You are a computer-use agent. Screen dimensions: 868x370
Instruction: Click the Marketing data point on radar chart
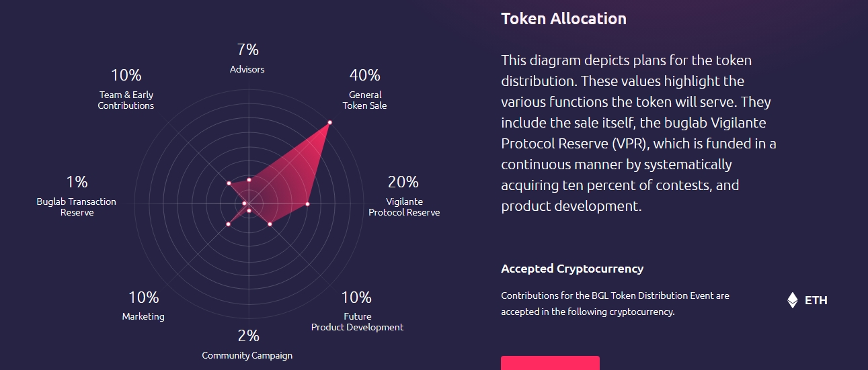pyautogui.click(x=229, y=224)
